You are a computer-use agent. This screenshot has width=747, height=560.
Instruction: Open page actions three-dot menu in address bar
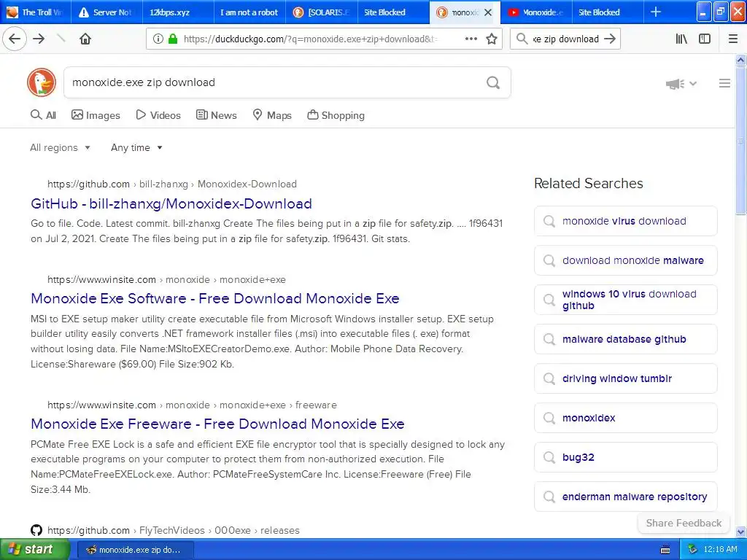click(x=471, y=39)
